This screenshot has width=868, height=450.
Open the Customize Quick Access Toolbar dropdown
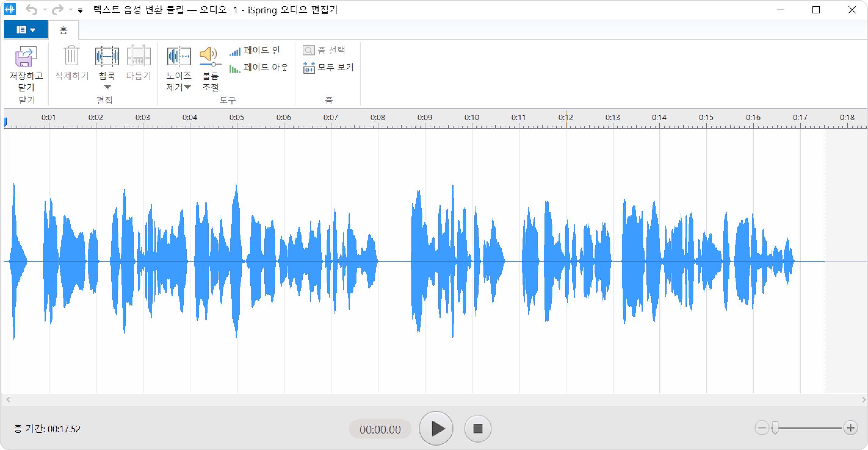pyautogui.click(x=80, y=10)
